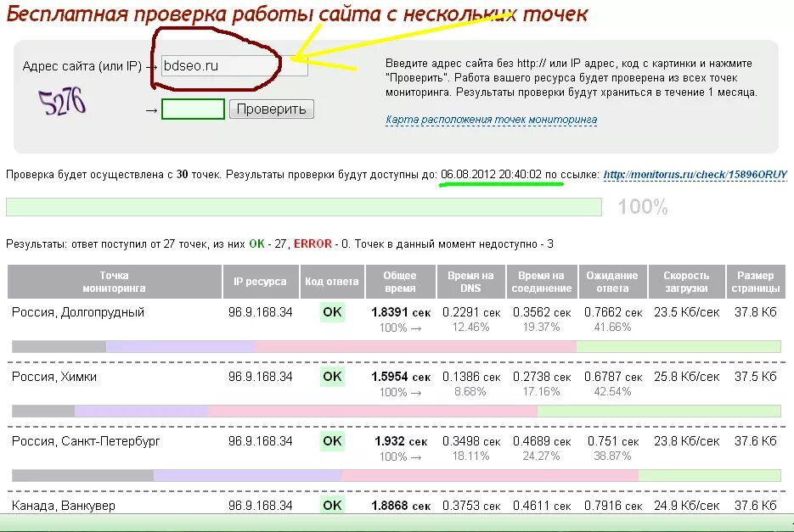Click total time 1.932 сек
The width and height of the screenshot is (794, 532).
pos(401,441)
